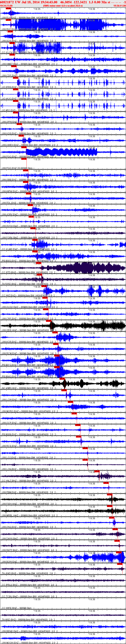Click the RMS noise scaling note
The width and height of the screenshot is (126, 644).
click(x=63, y=6)
